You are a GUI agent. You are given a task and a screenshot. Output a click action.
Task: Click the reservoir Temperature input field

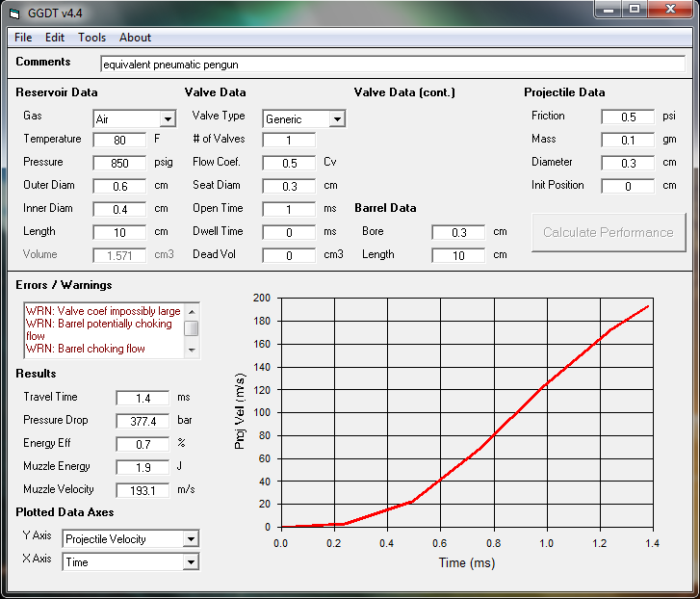(x=119, y=140)
